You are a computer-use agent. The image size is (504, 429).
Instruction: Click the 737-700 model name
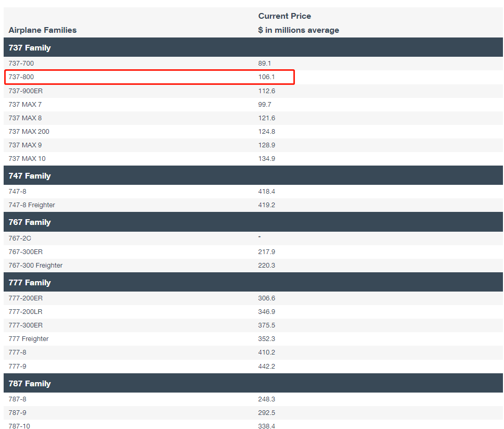(x=21, y=64)
